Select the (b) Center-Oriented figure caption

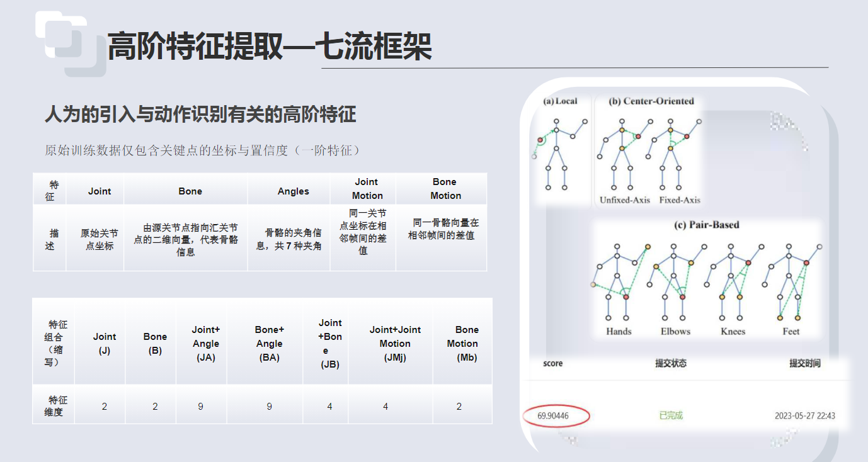click(x=651, y=101)
